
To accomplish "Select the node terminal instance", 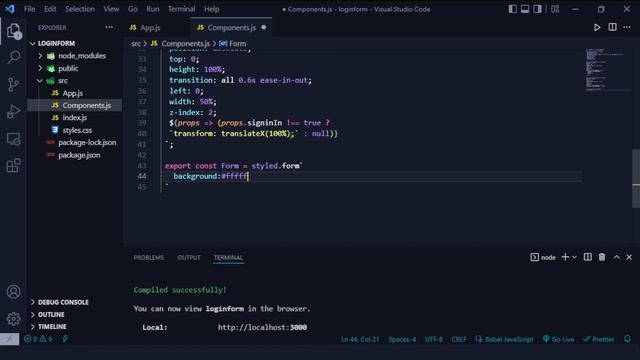I will [543, 257].
